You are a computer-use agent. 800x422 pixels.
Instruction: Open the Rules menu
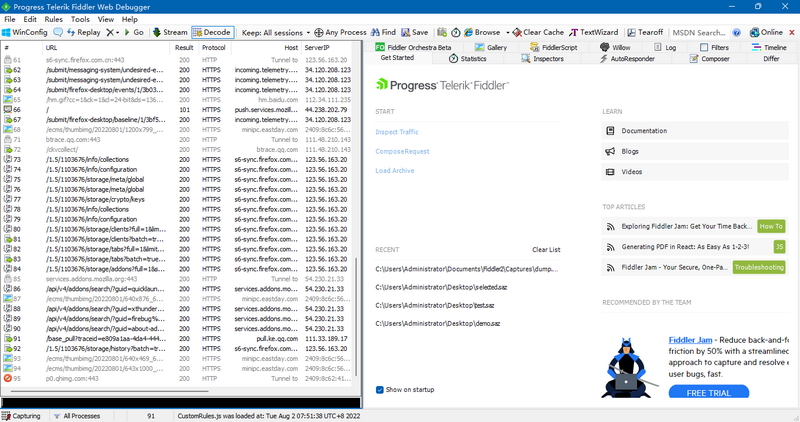pos(54,19)
